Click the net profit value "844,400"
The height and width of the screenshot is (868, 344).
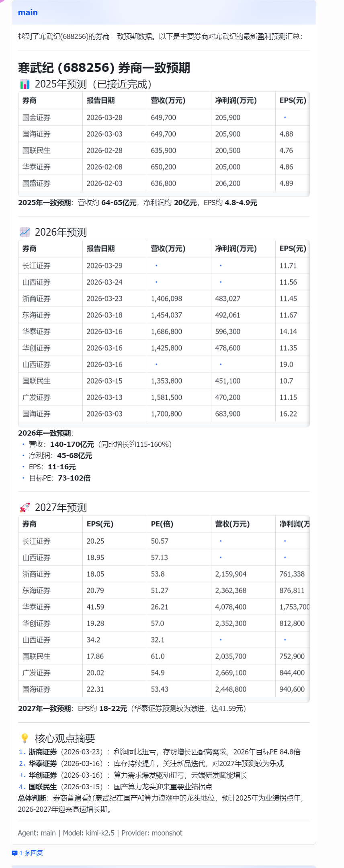[x=292, y=673]
